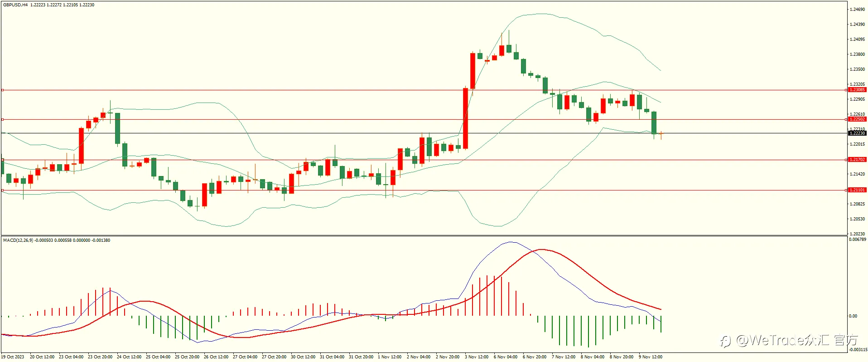868x362 pixels.
Task: Click the 19 Oct 2023 time label
Action: click(x=13, y=357)
